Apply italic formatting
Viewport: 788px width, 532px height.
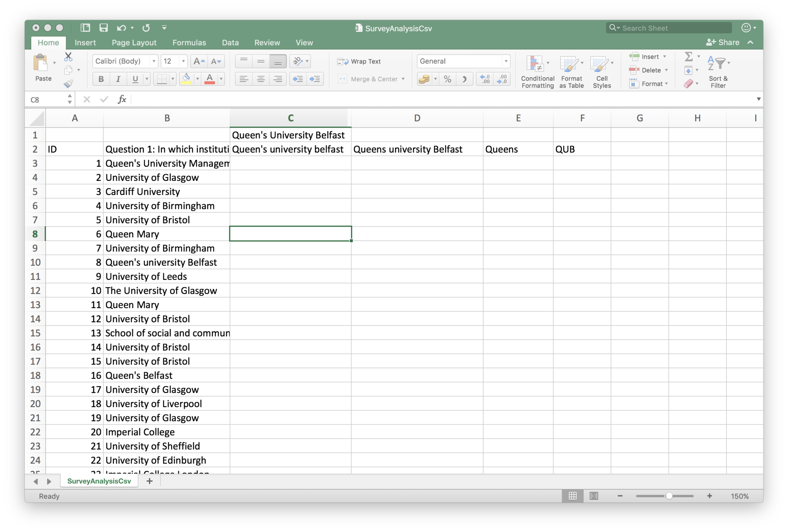point(118,79)
